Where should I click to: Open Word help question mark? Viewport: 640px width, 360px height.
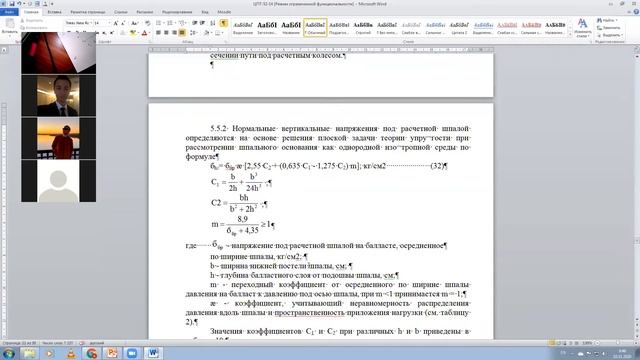(x=635, y=12)
